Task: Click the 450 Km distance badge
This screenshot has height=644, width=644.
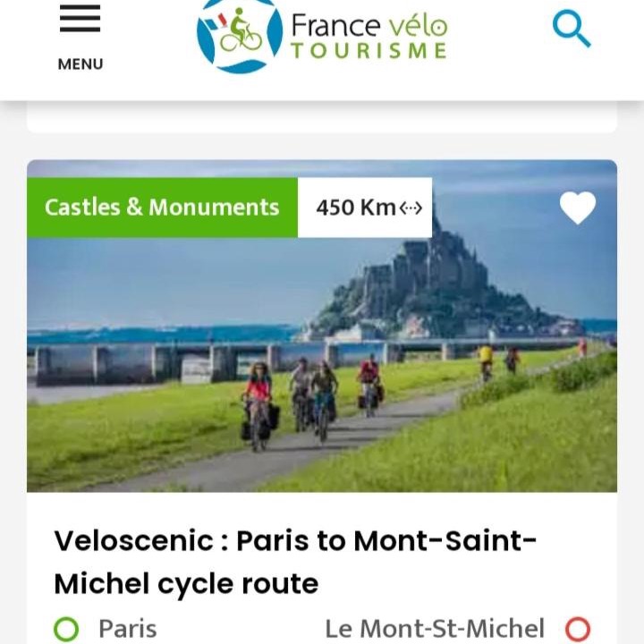Action: [x=355, y=208]
